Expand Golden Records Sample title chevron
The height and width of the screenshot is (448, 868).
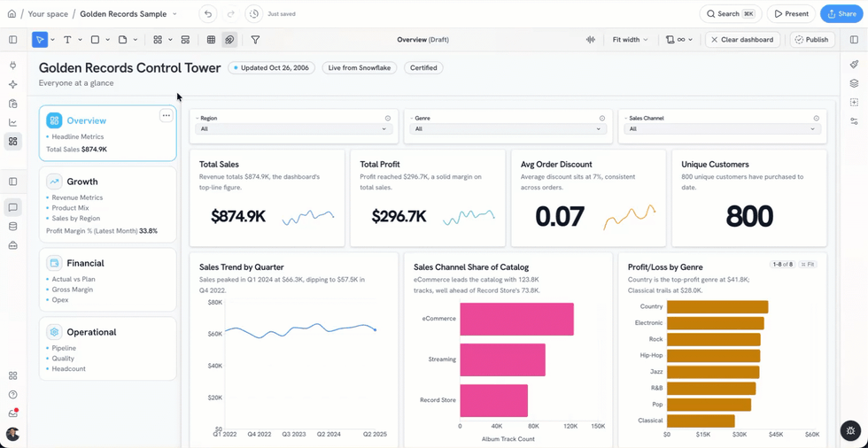point(175,14)
